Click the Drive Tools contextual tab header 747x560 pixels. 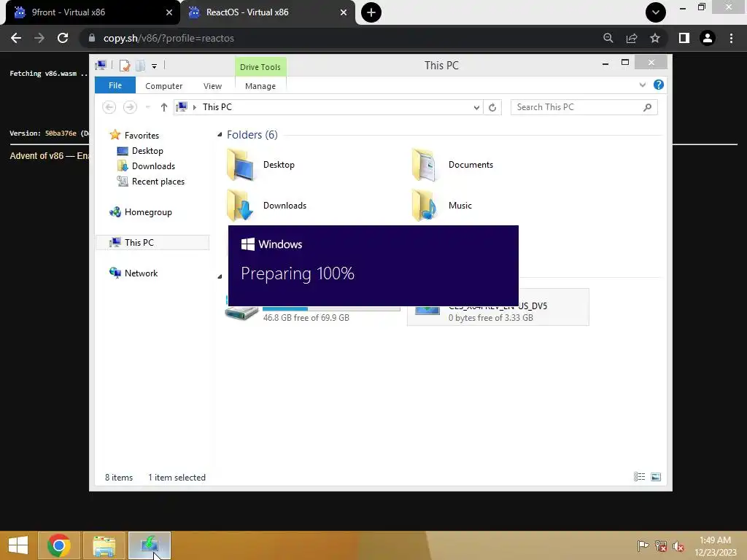260,66
